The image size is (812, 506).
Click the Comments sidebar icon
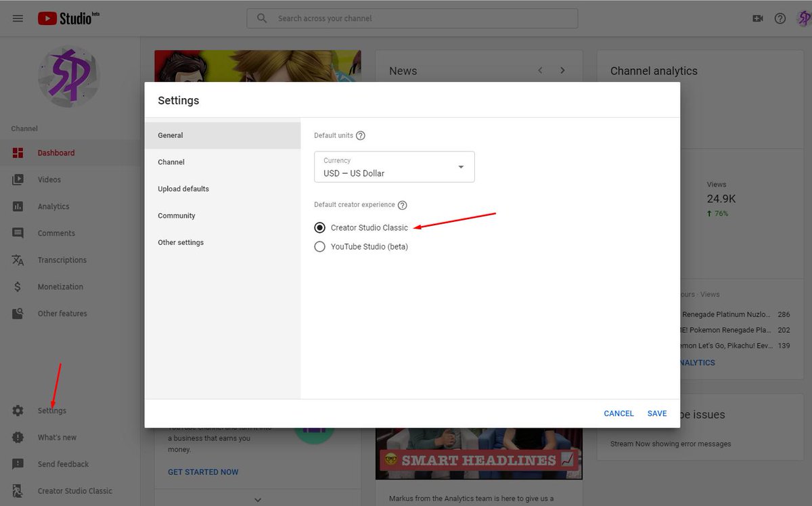pyautogui.click(x=18, y=233)
